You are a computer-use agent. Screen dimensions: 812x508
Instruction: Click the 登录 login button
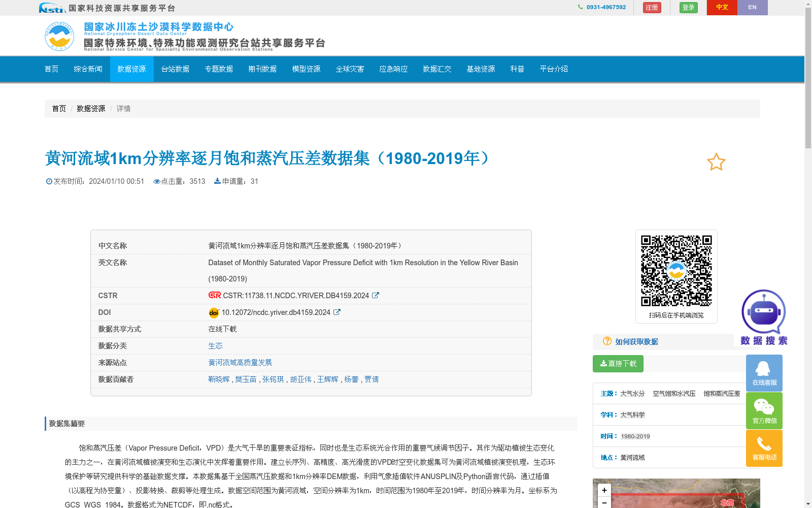pyautogui.click(x=688, y=8)
